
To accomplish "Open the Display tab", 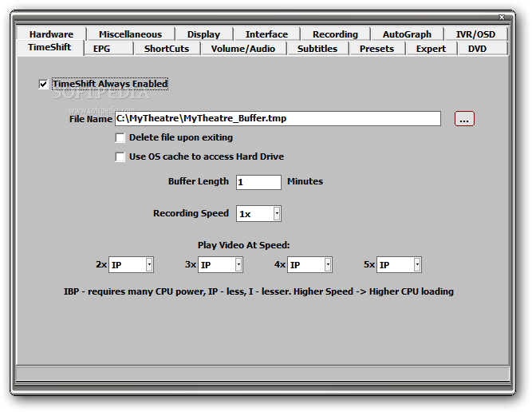I will click(x=203, y=34).
